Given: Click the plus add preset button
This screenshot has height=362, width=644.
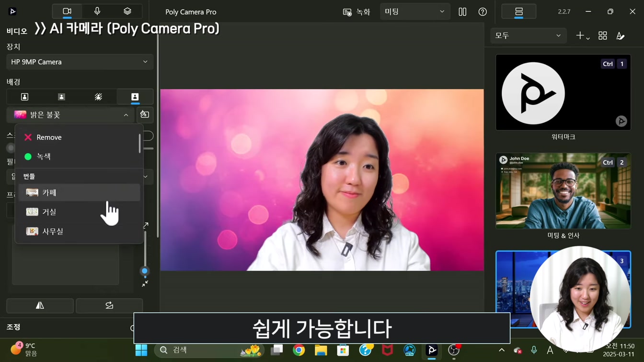Looking at the screenshot, I should tap(582, 36).
